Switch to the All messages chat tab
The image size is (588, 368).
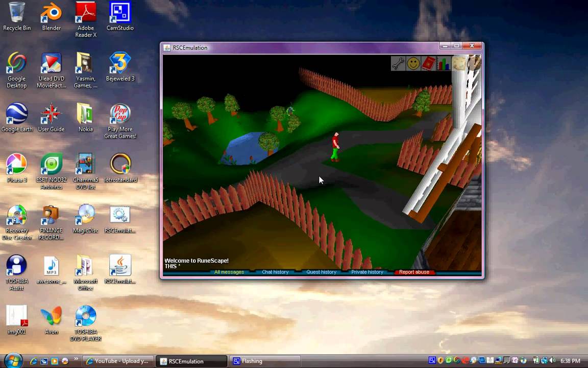(x=229, y=272)
